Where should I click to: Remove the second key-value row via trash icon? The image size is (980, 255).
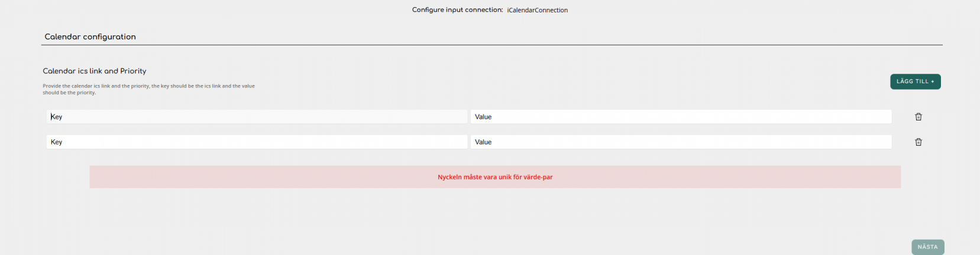pos(918,142)
